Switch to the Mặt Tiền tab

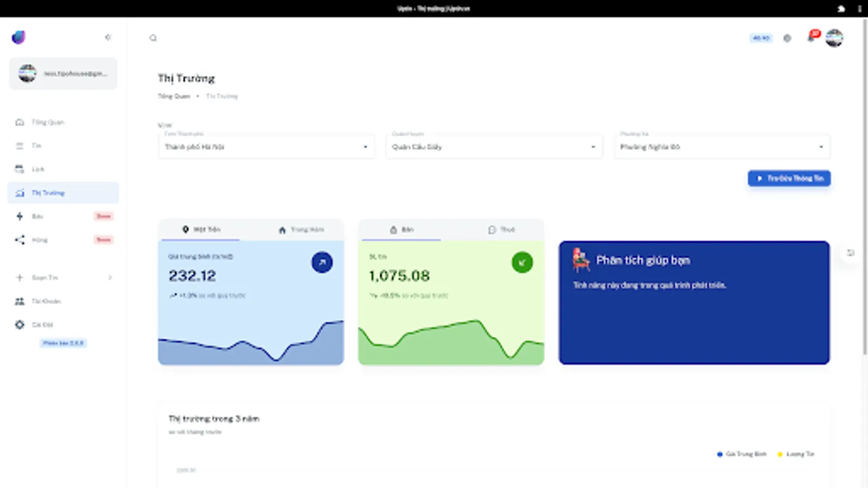[201, 230]
